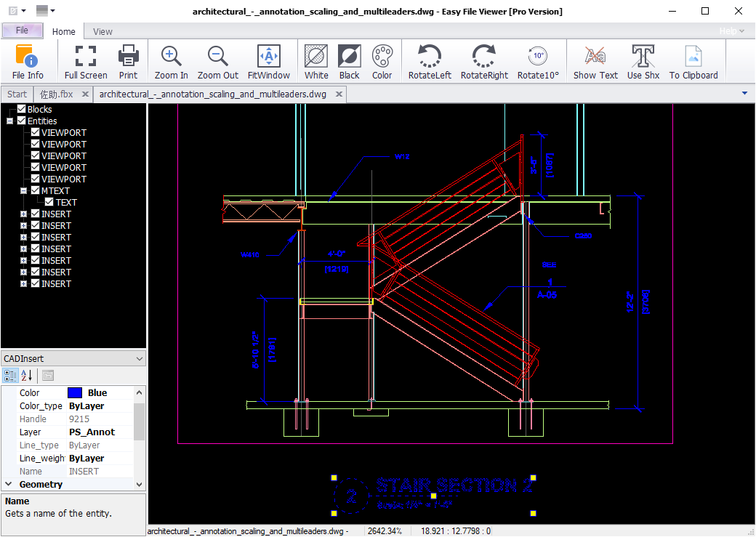Uncheck the last INSERT checkbox
Viewport: 756px width, 537px height.
pyautogui.click(x=35, y=283)
